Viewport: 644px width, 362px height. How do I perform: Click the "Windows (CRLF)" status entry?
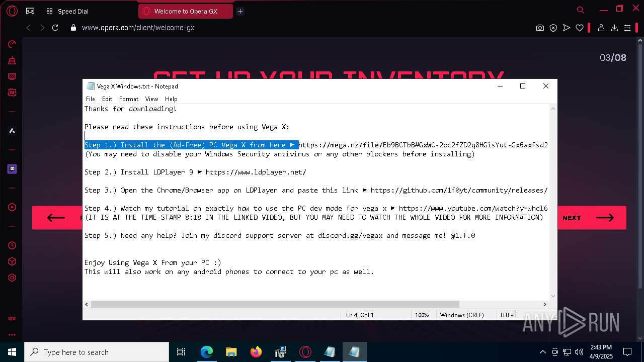point(462,315)
